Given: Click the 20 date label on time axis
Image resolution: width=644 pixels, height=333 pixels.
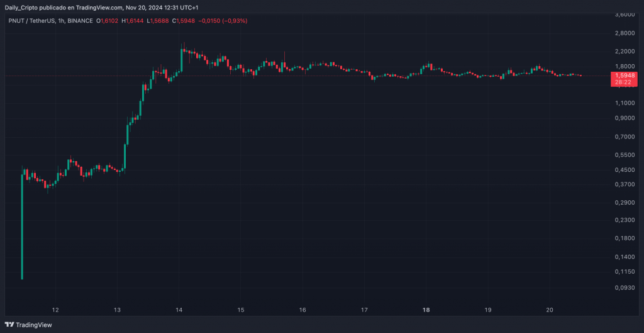Looking at the screenshot, I should tap(550, 310).
